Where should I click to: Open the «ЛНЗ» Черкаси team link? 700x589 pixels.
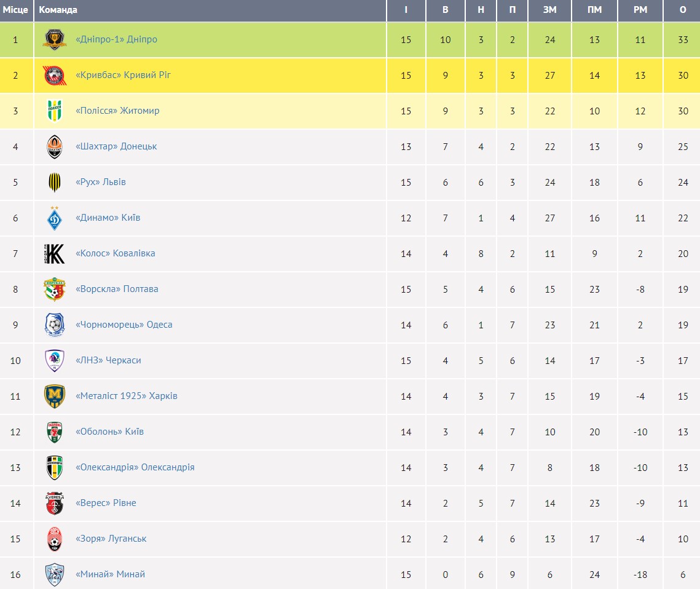pos(108,360)
